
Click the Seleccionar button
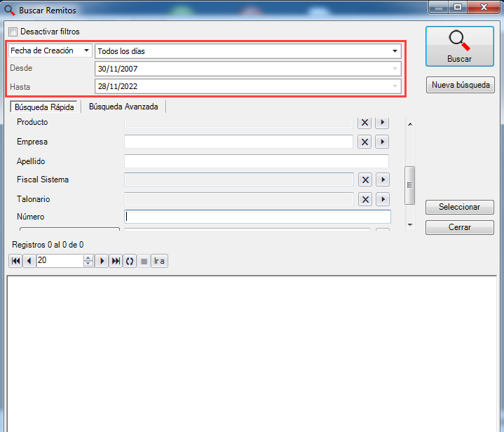pos(460,207)
